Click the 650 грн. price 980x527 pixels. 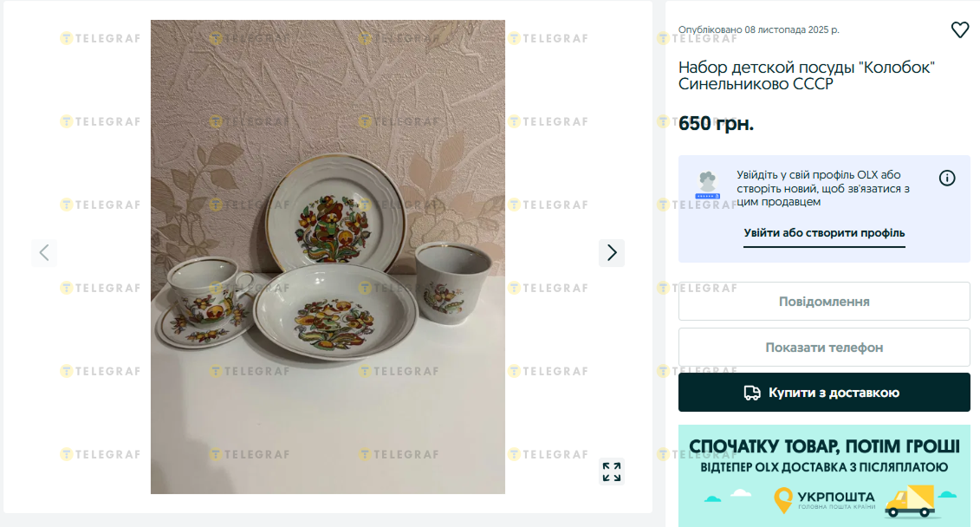click(x=716, y=123)
